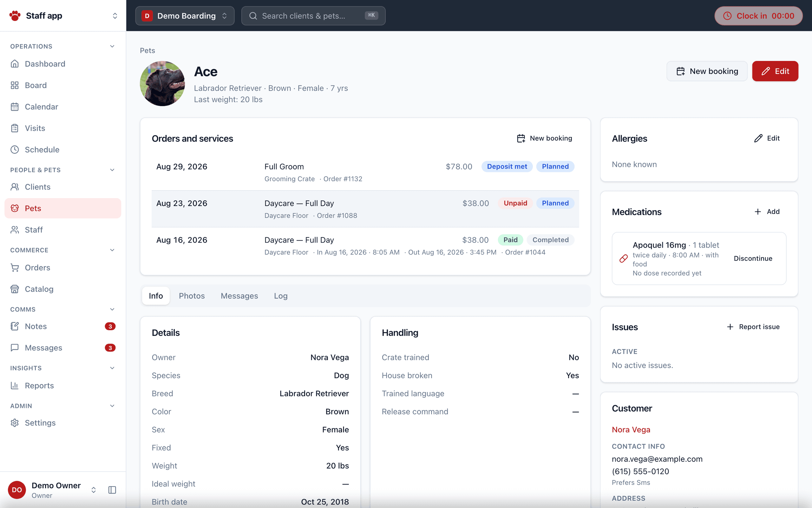
Task: Add a new medication
Action: (767, 212)
